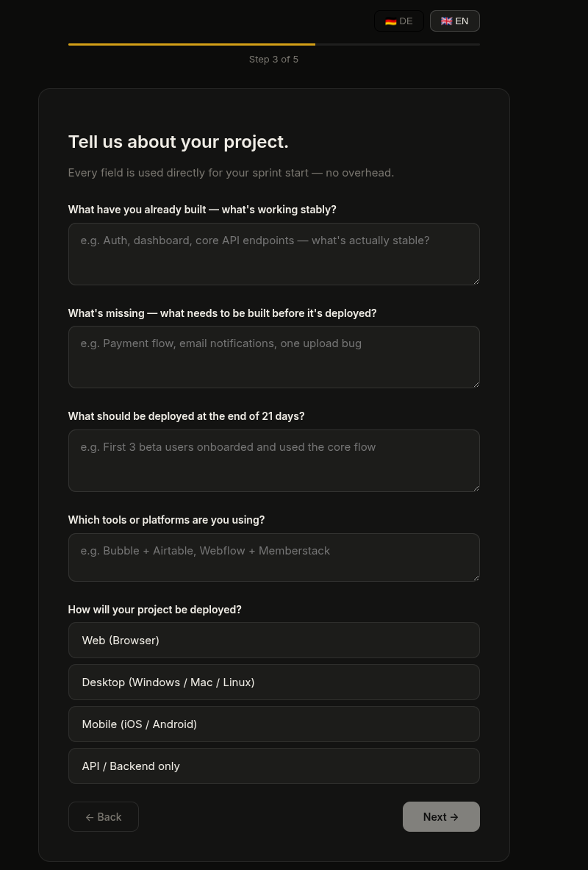
Task: Click the step progress bar
Action: point(273,44)
